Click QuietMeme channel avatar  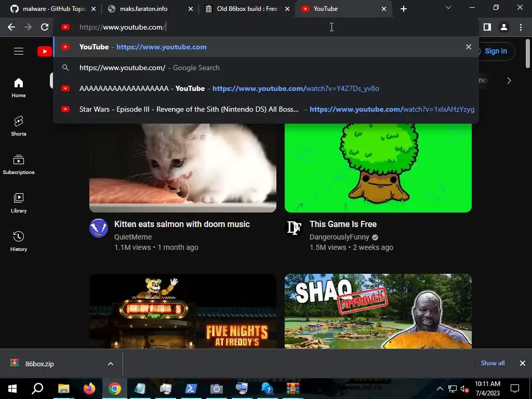point(99,228)
